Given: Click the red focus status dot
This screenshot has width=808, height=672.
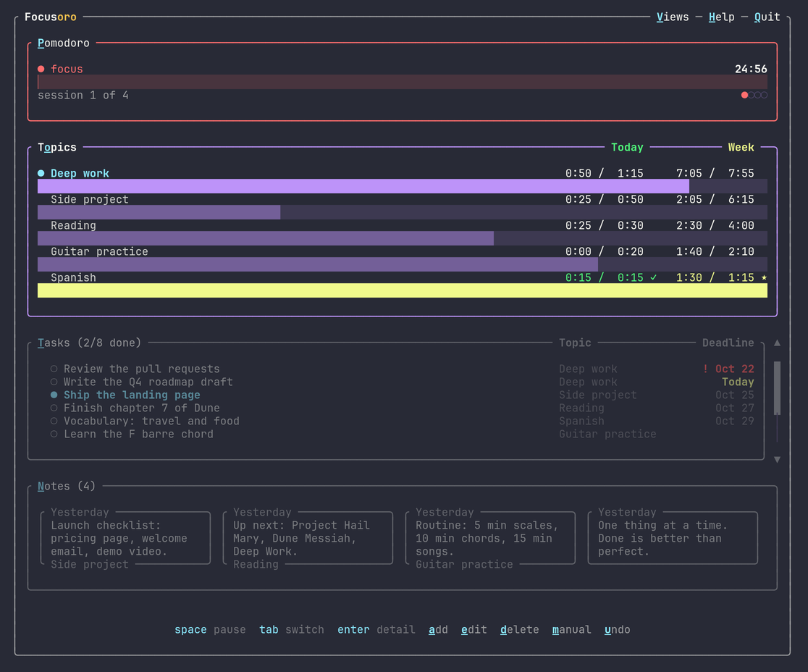Looking at the screenshot, I should 41,69.
